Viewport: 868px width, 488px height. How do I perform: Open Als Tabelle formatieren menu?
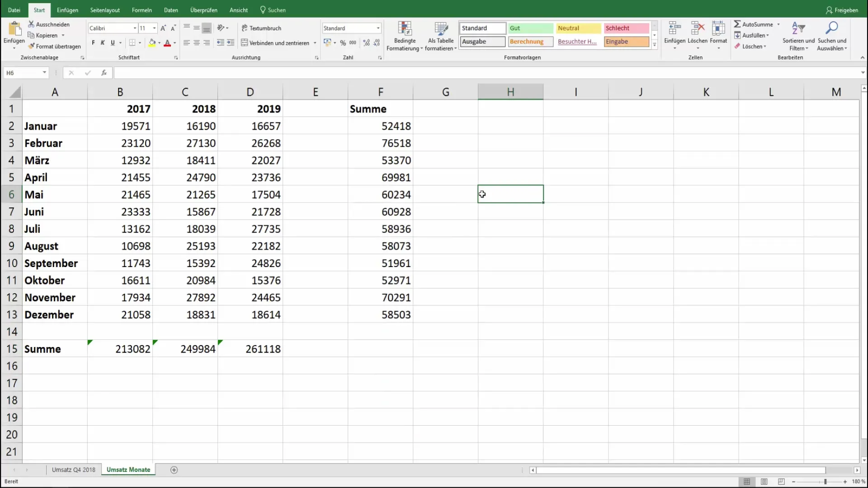click(441, 36)
